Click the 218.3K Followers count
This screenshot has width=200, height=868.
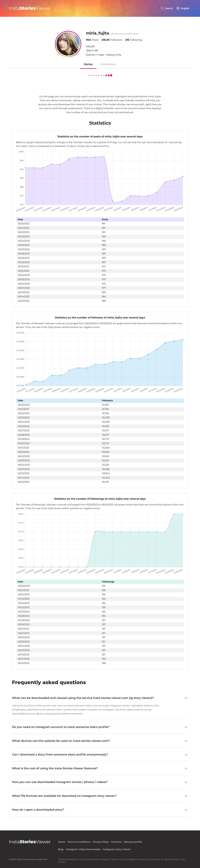[112, 40]
